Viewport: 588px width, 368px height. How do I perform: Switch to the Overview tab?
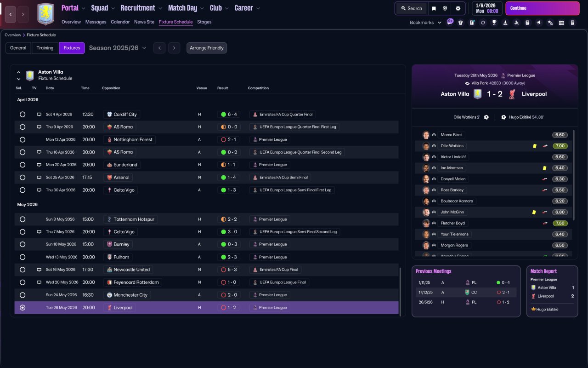[x=71, y=22]
